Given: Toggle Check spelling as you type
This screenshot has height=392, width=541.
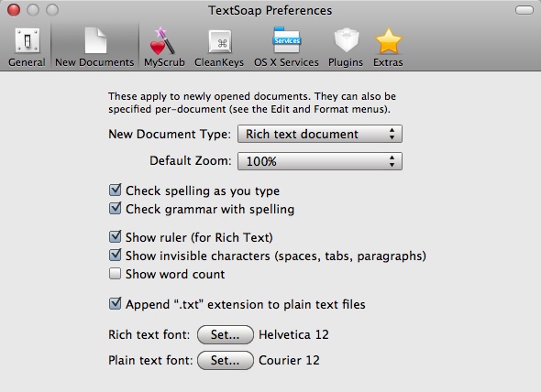Looking at the screenshot, I should click(x=115, y=190).
